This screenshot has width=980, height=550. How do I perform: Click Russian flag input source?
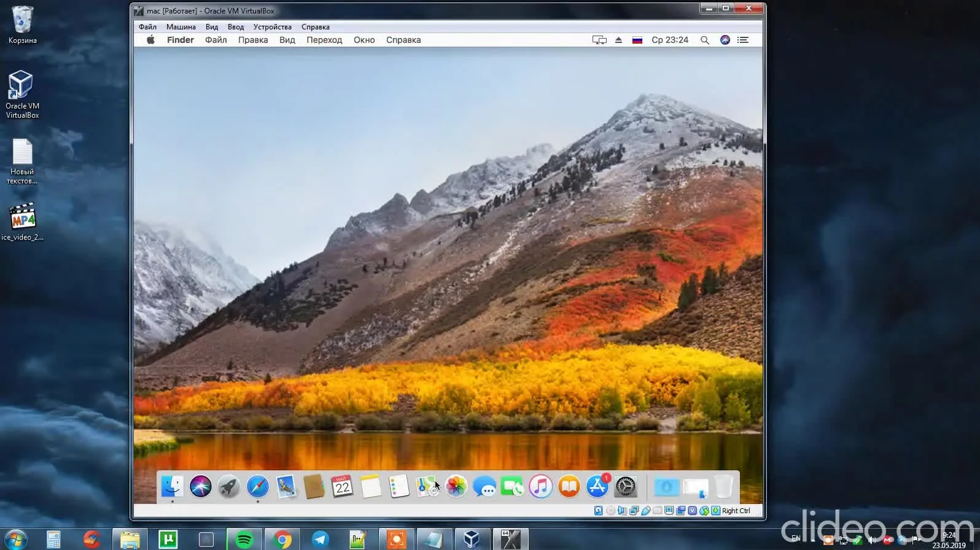[637, 40]
